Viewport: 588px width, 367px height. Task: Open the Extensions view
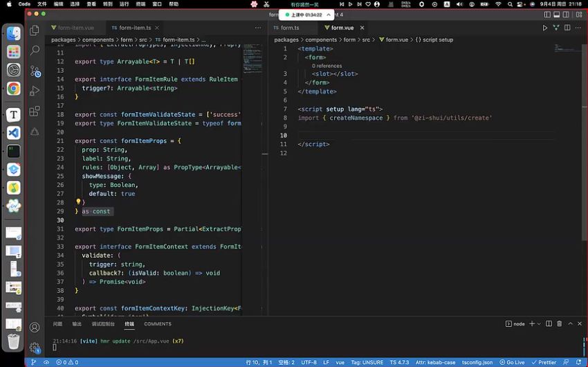click(35, 111)
